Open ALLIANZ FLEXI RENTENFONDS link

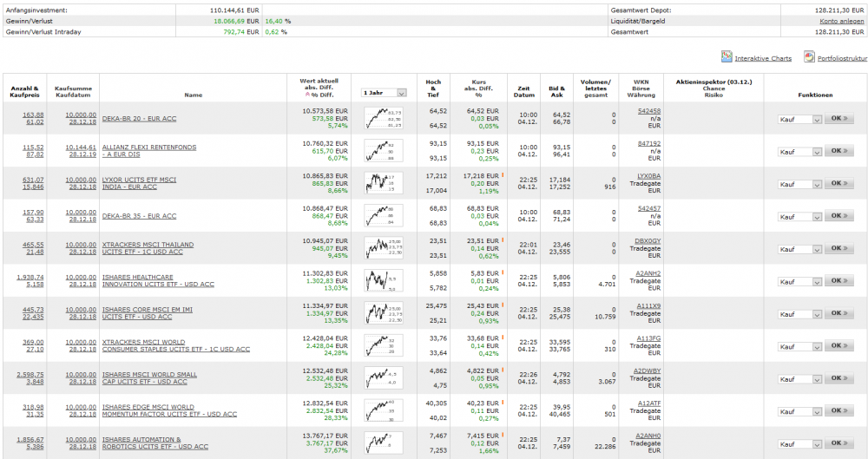pos(149,151)
